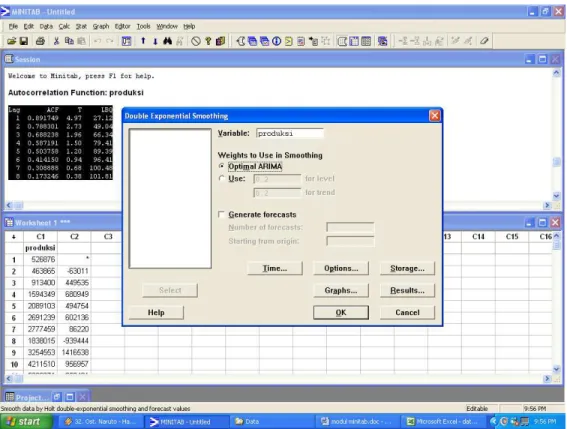Click the Edit Last Dialog icon
Screen dimensions: 567x429
pyautogui.click(x=127, y=41)
